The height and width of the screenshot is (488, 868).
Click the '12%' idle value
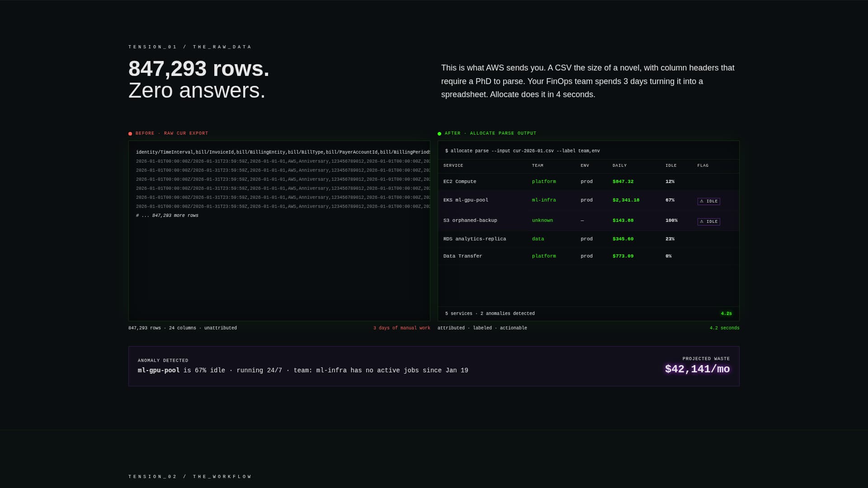click(x=670, y=182)
